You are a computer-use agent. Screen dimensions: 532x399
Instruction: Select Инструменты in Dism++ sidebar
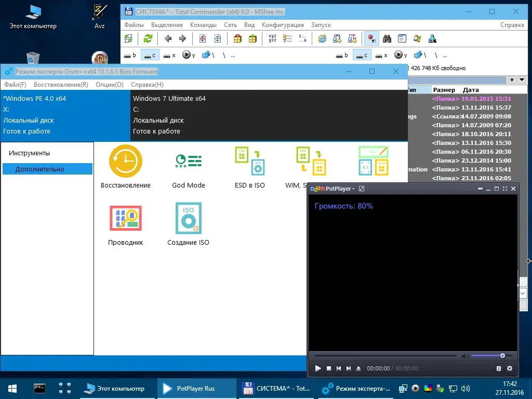click(29, 153)
